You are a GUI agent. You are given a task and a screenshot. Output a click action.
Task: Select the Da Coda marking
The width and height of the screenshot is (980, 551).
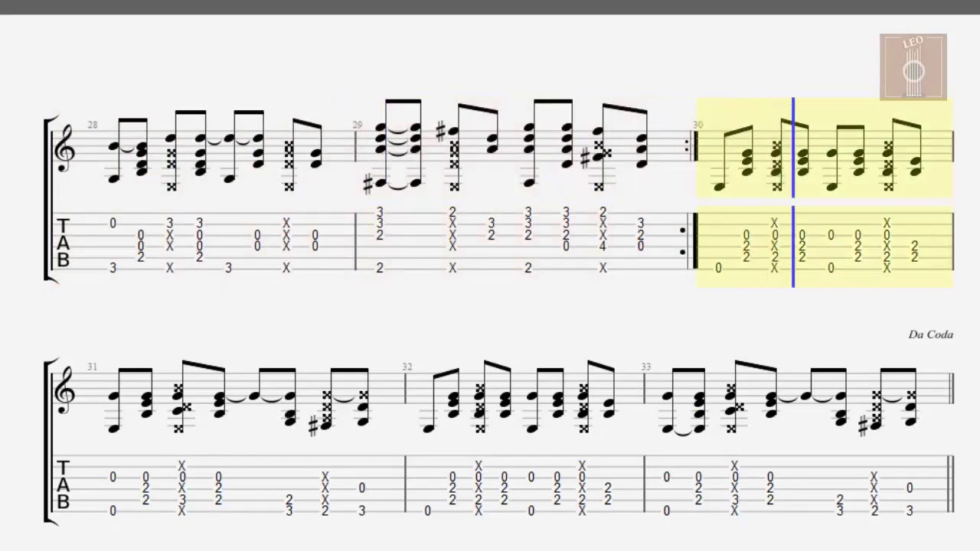(x=930, y=334)
